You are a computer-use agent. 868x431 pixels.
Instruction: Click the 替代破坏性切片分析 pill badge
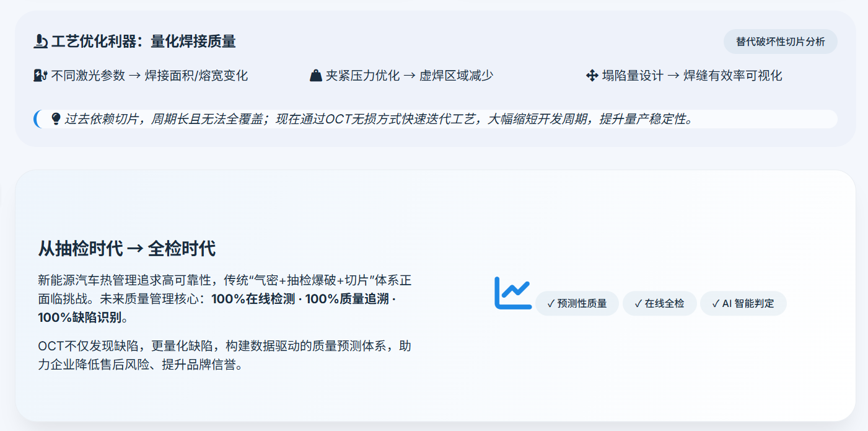781,42
